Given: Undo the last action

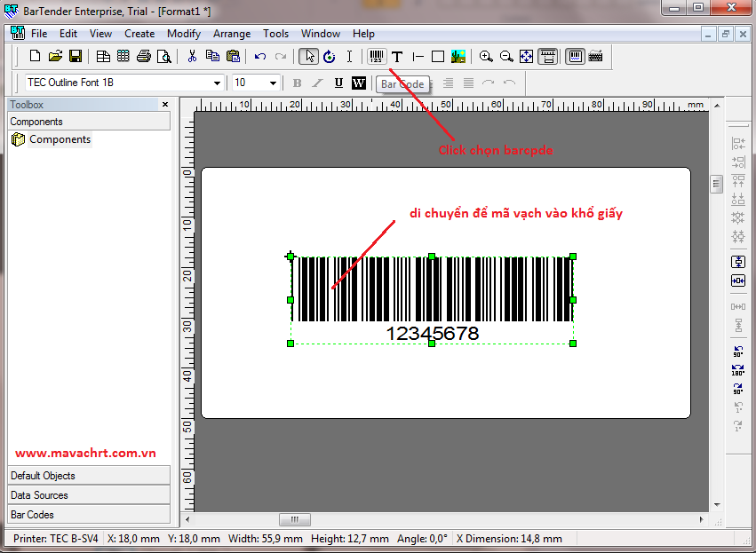Looking at the screenshot, I should (x=260, y=56).
